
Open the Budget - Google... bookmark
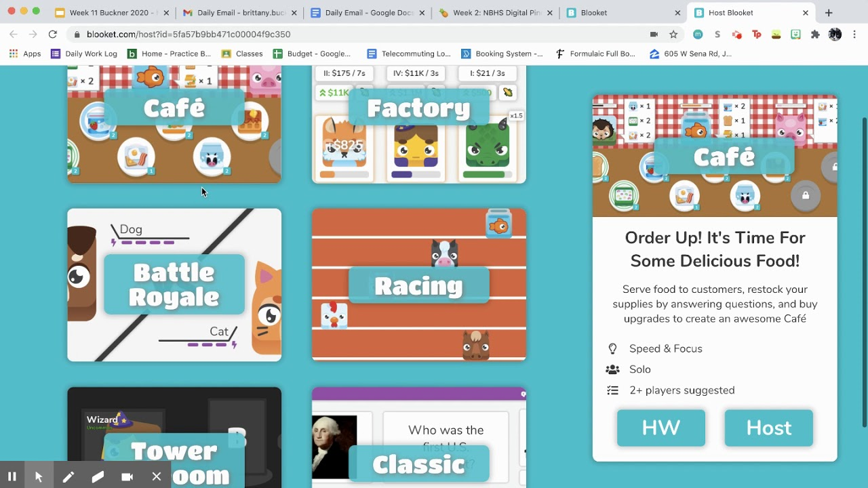[312, 54]
